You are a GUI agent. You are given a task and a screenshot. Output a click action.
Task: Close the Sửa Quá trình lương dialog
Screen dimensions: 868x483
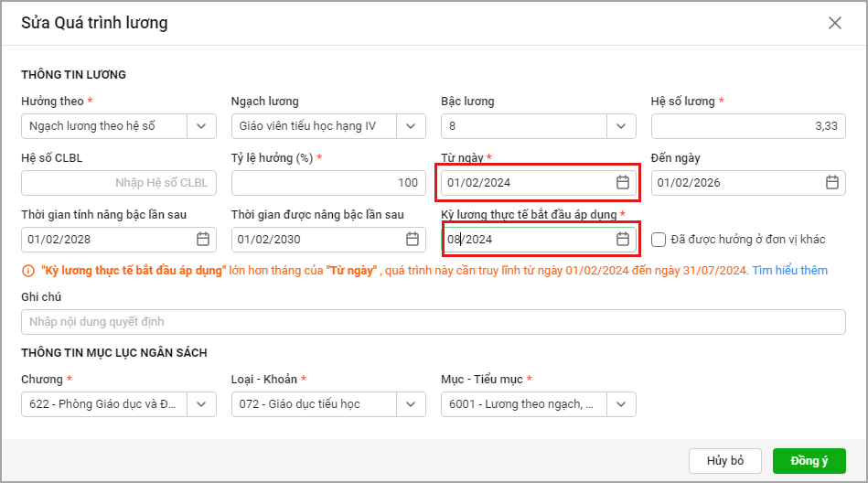click(834, 23)
